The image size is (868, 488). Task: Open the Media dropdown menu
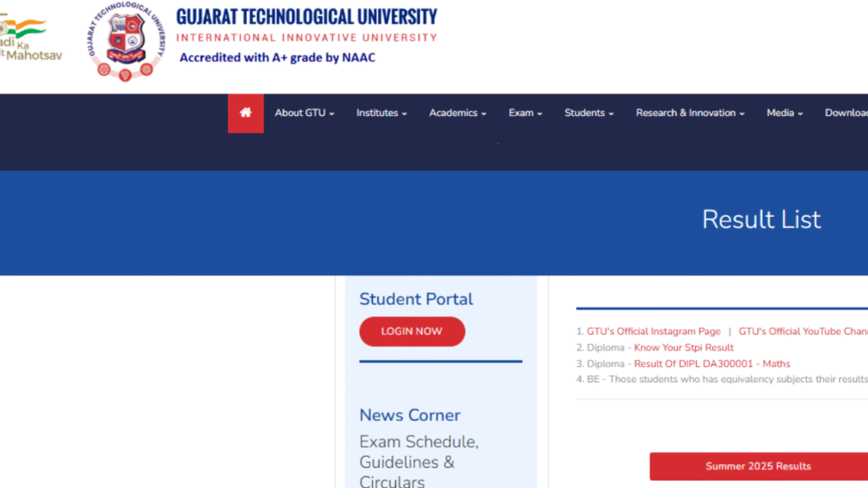[x=784, y=114]
